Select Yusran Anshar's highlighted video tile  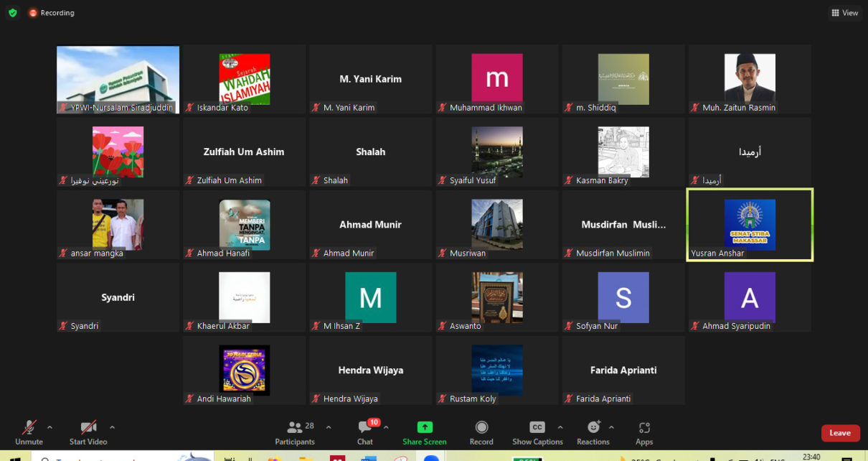click(x=750, y=225)
